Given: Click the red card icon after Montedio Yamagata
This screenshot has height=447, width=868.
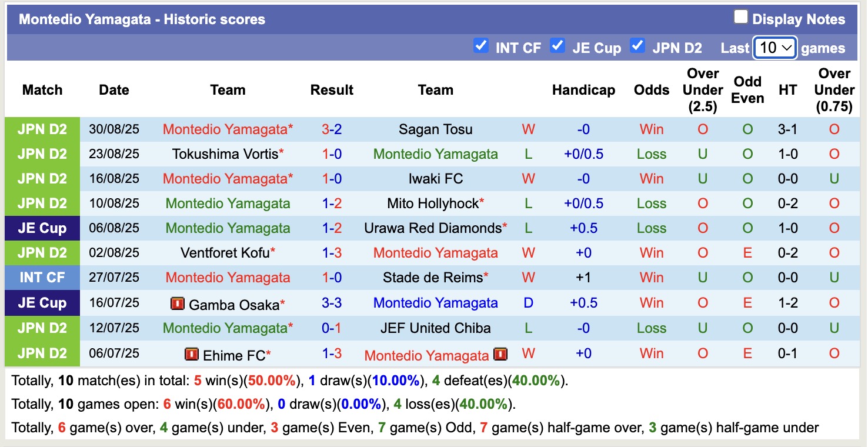Looking at the screenshot, I should pos(500,355).
